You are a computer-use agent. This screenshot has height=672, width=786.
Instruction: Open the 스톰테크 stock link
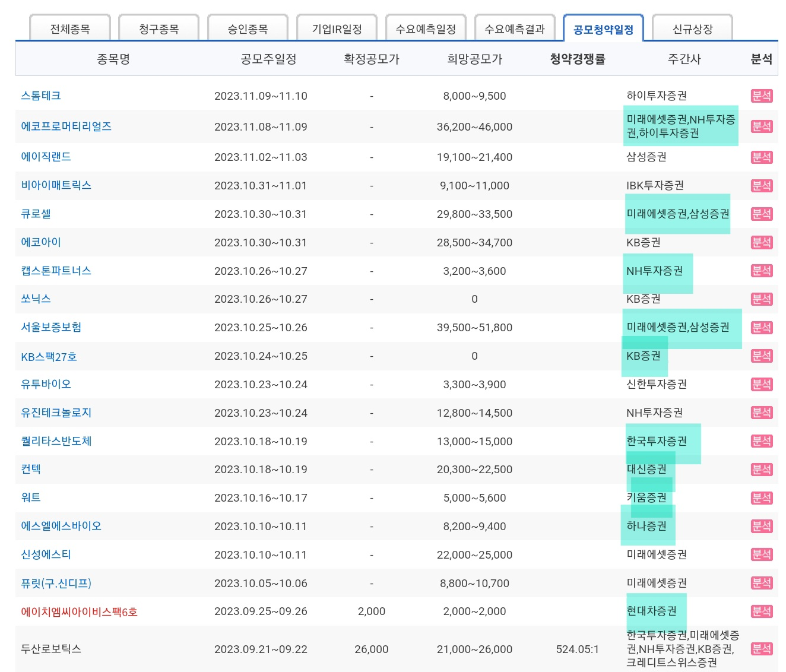[x=41, y=96]
